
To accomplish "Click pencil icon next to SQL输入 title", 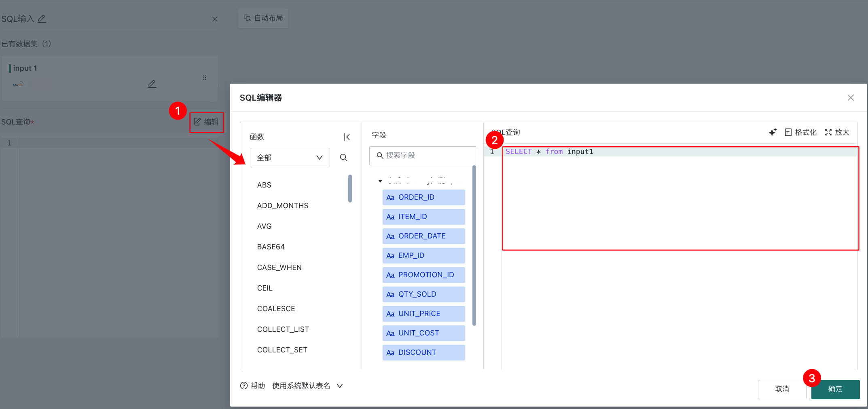I will [x=42, y=19].
